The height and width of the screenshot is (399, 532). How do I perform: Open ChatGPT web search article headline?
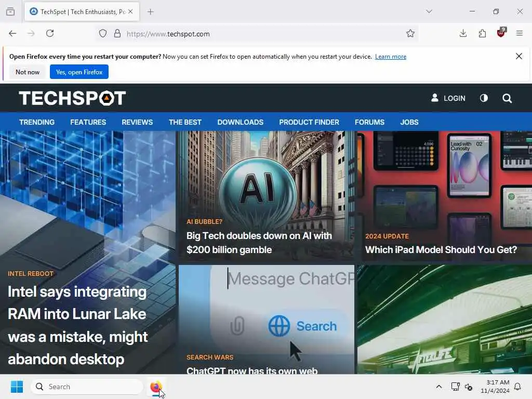pyautogui.click(x=252, y=370)
